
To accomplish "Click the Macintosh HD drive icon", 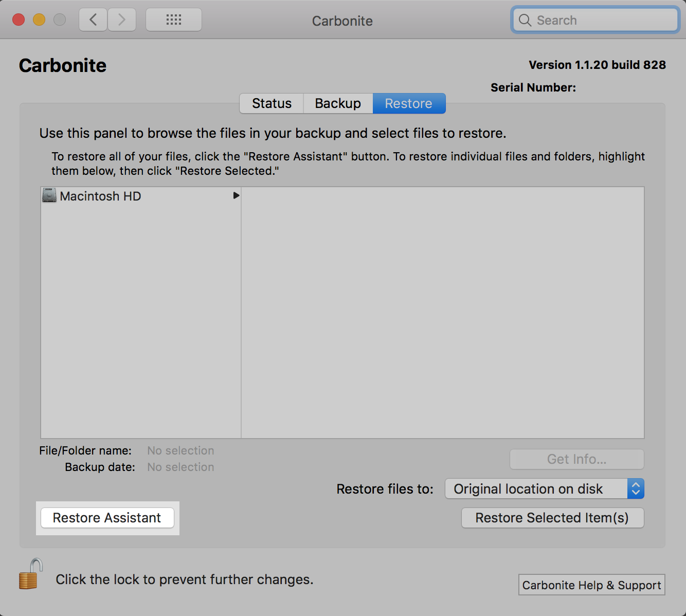I will tap(49, 196).
